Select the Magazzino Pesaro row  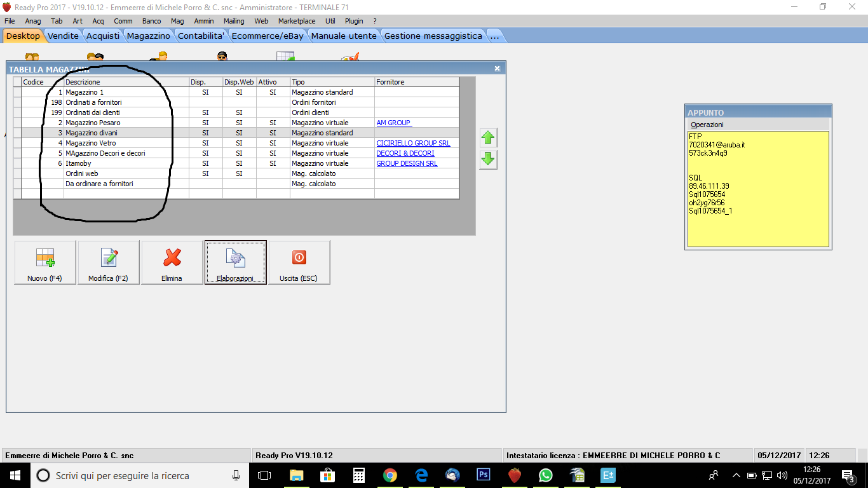pos(236,123)
